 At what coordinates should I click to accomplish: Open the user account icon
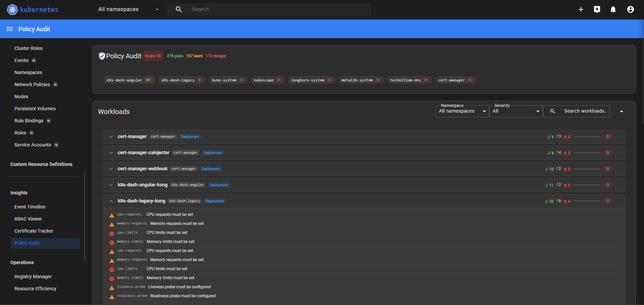(x=631, y=9)
